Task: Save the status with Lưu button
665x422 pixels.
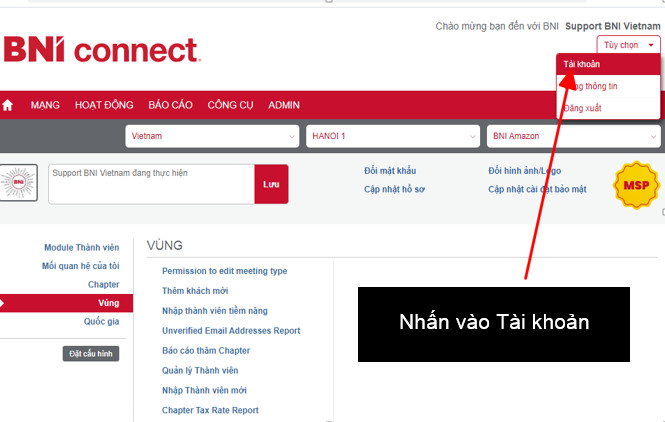Action: point(271,184)
